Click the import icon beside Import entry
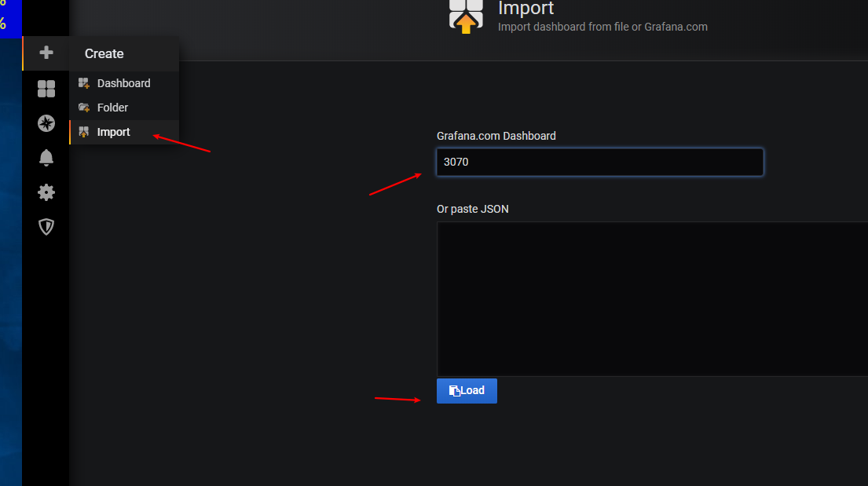This screenshot has width=868, height=486. point(84,132)
